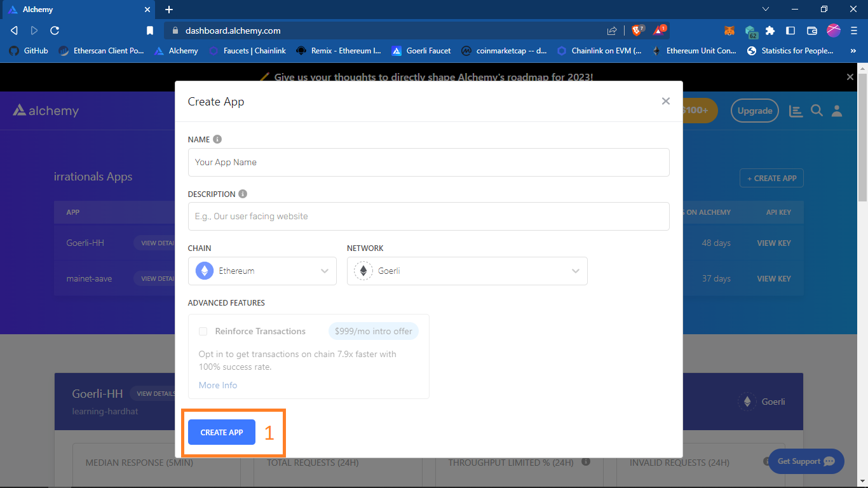Go forward with browser forward arrow
The width and height of the screenshot is (868, 488).
(34, 30)
